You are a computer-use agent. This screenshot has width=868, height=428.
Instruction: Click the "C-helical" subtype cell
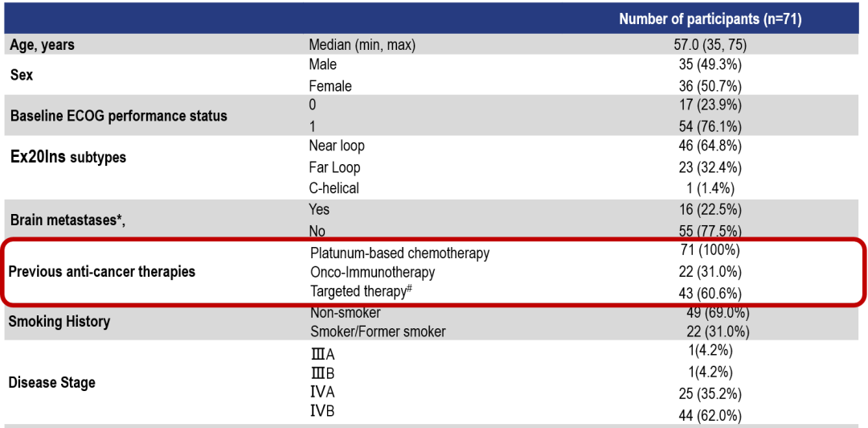click(x=334, y=188)
